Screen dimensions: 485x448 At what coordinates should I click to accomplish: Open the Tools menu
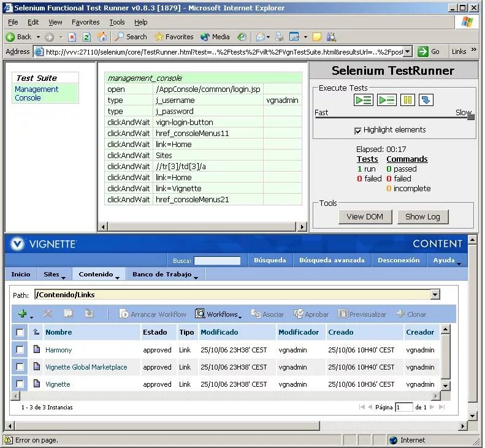117,22
